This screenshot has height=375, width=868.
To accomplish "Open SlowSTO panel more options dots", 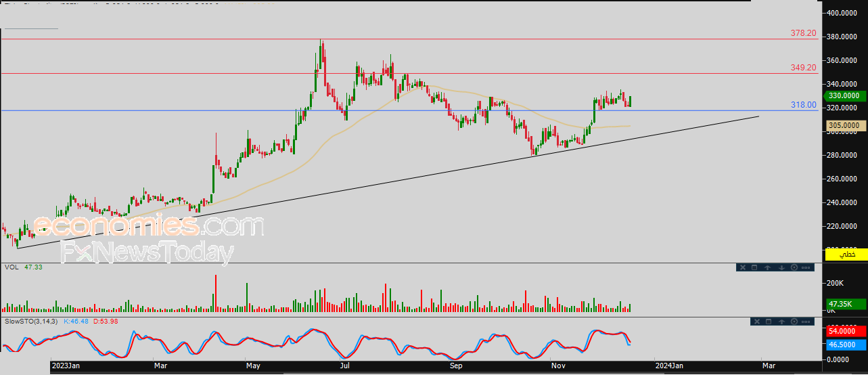I will pyautogui.click(x=806, y=322).
